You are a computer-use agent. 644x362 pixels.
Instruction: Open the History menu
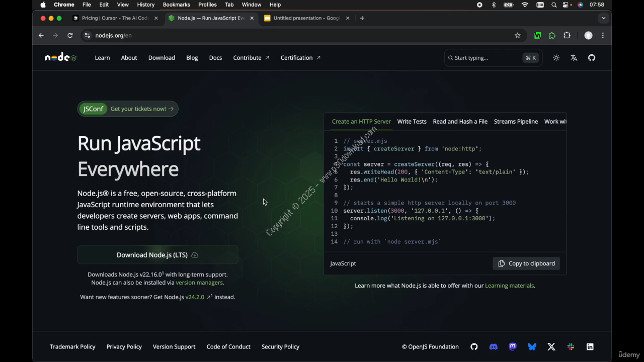pyautogui.click(x=146, y=5)
